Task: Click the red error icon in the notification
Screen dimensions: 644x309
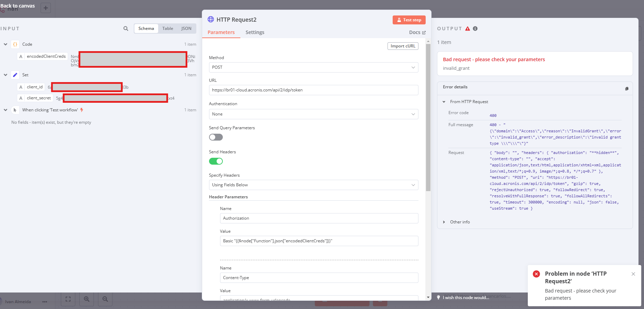Action: (536, 274)
